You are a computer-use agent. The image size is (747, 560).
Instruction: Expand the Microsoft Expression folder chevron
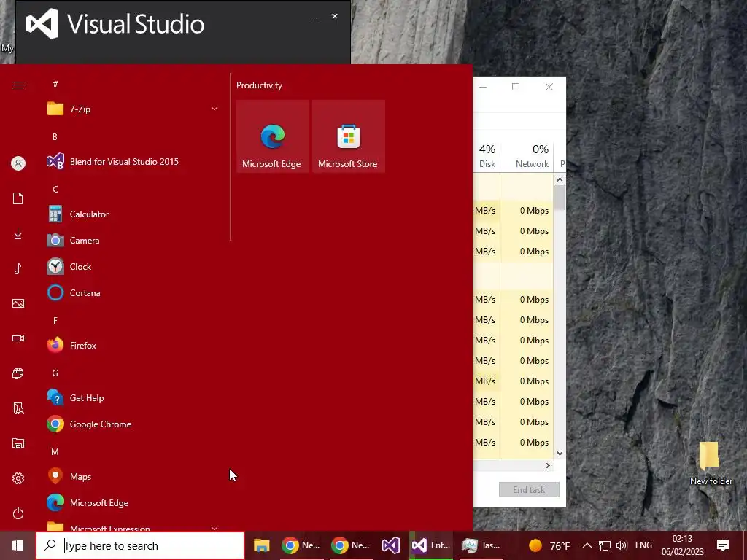(x=214, y=528)
